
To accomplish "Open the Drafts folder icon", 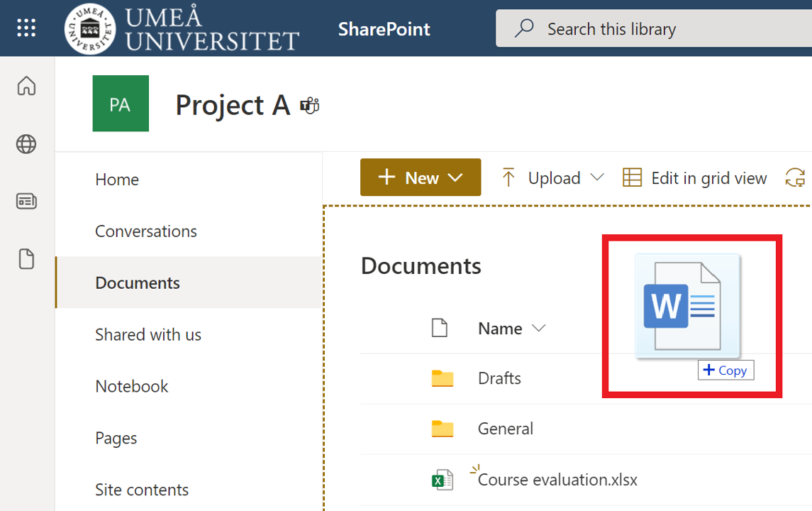I will click(x=443, y=378).
